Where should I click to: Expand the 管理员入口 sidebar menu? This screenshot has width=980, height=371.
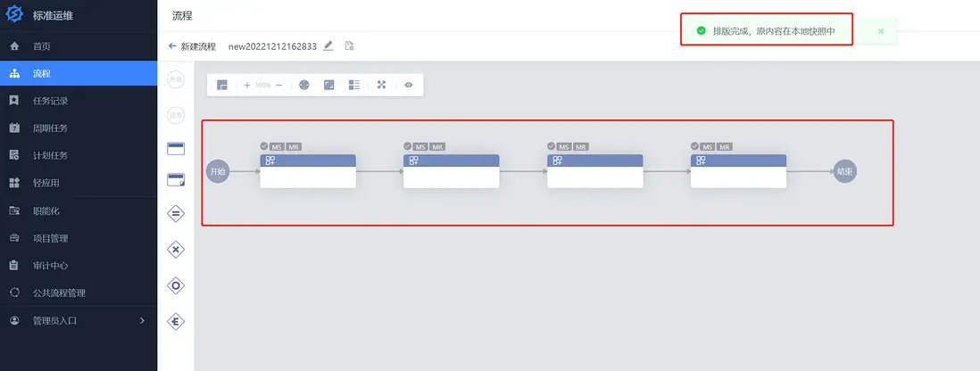tap(79, 320)
